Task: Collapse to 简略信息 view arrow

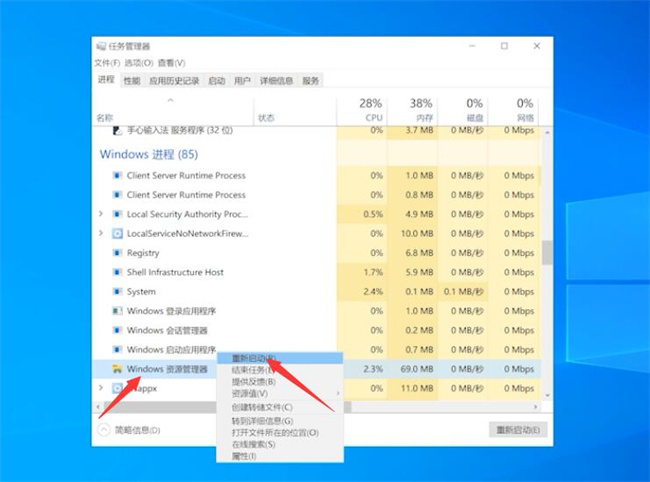Action: tap(105, 429)
